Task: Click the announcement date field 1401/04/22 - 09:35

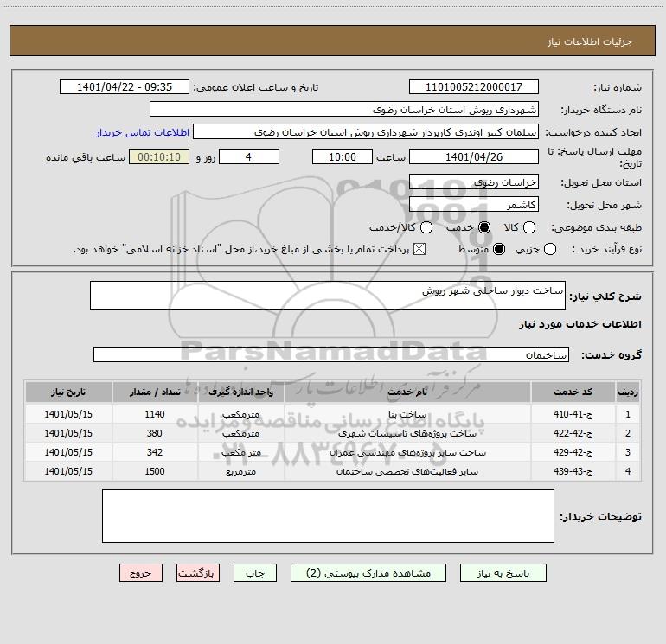Action: click(125, 86)
